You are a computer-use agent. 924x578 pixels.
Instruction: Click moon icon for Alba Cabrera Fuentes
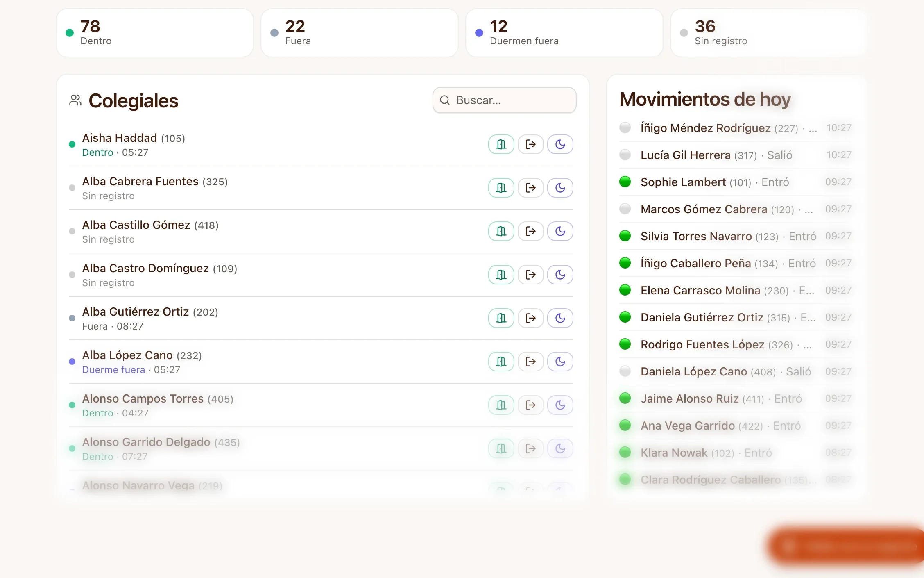(560, 188)
